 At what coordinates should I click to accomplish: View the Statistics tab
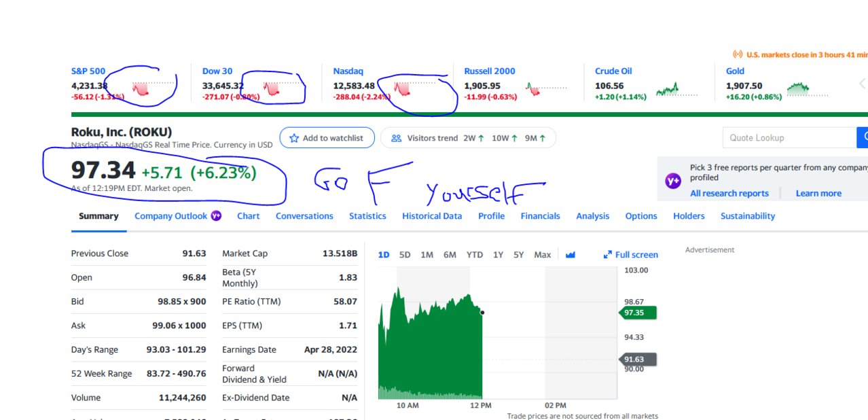(367, 216)
